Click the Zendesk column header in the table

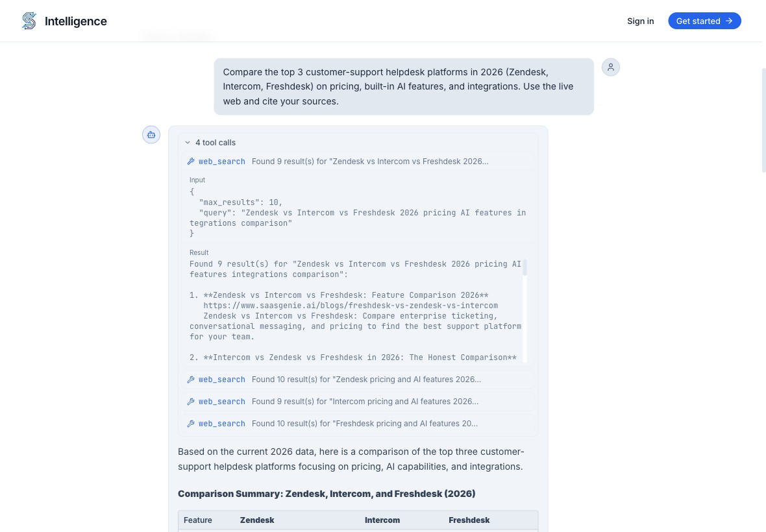(x=257, y=520)
